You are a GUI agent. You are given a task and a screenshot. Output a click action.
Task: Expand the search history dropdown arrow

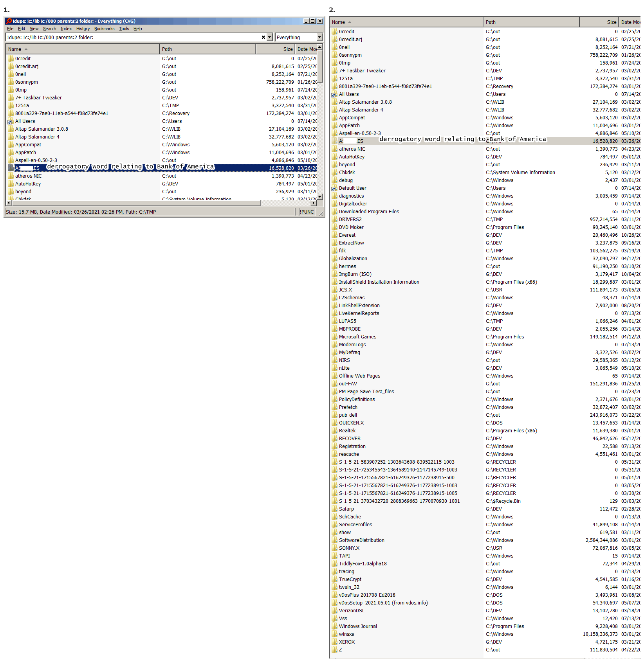(x=269, y=37)
